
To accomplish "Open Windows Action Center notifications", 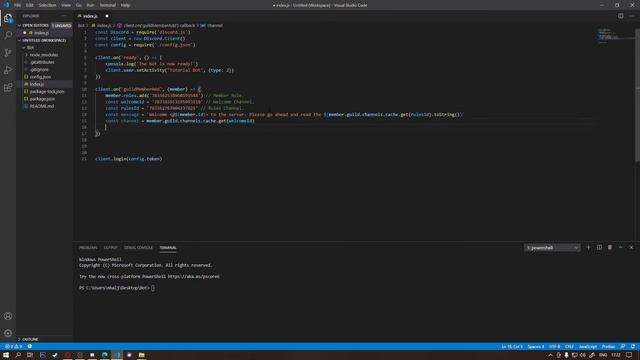I will pos(629,355).
